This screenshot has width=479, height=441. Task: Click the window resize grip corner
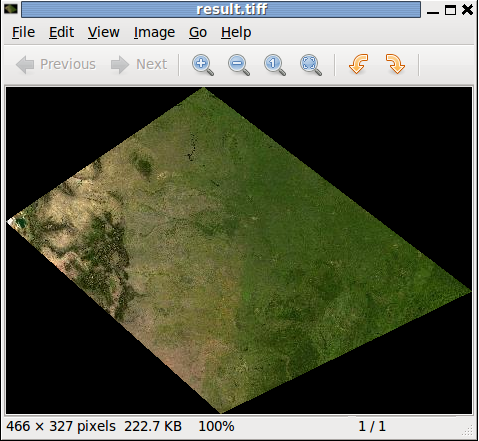coord(468,430)
